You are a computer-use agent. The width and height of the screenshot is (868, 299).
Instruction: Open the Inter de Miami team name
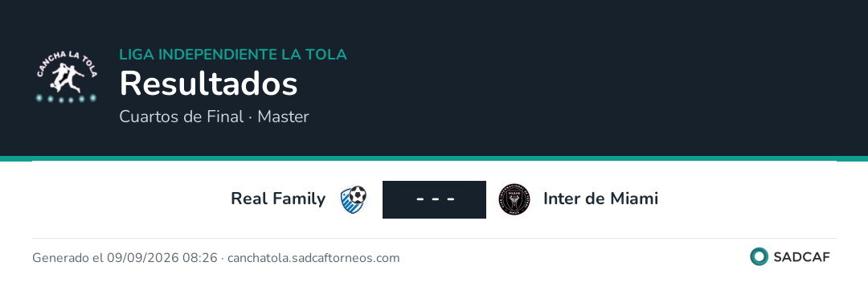tap(600, 199)
